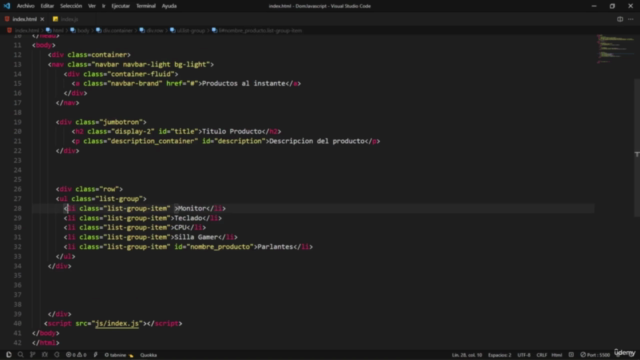640x360 pixels.
Task: Click the Split Editor icon
Action: click(620, 19)
